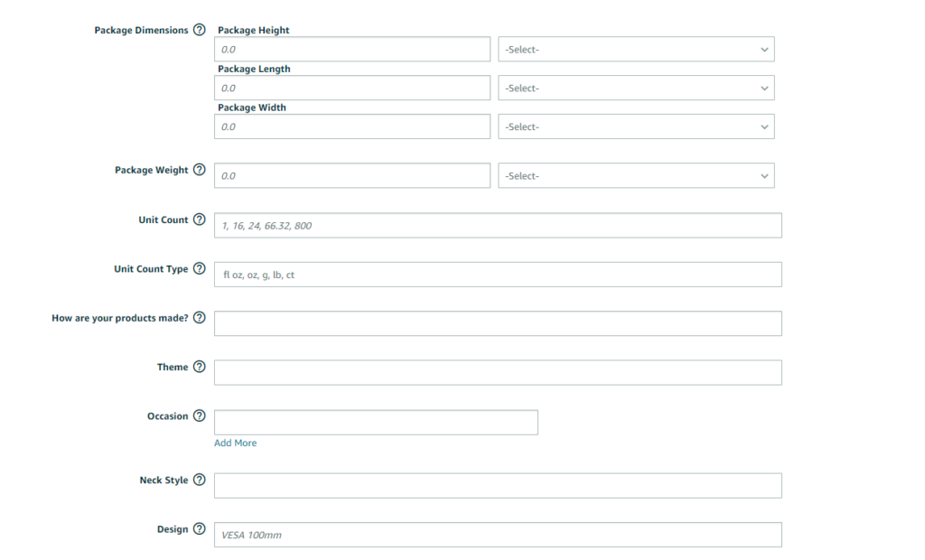Focus the Unit Count Type field
Screen dimensions: 925x560
pyautogui.click(x=498, y=275)
